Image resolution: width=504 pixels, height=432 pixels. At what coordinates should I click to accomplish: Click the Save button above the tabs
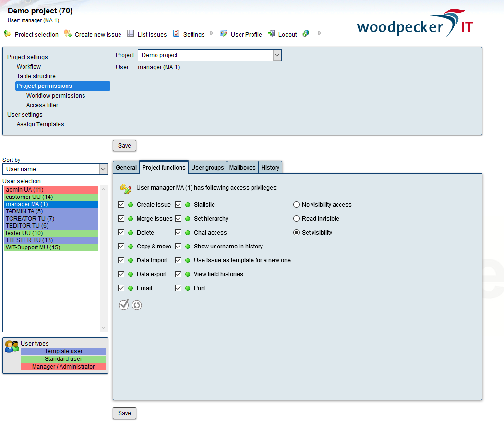click(x=124, y=146)
